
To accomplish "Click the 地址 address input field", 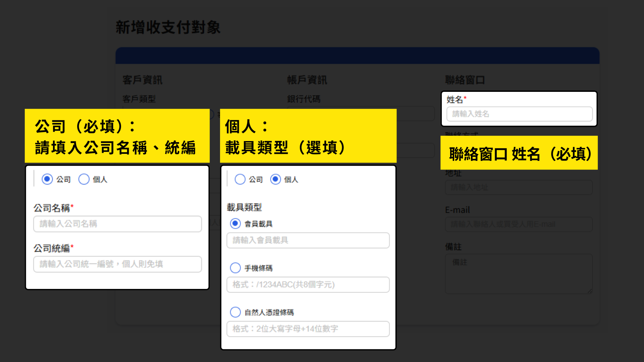I will click(519, 187).
